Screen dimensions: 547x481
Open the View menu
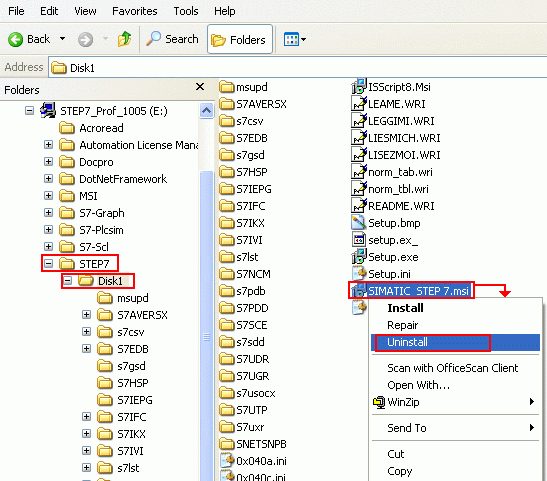85,11
